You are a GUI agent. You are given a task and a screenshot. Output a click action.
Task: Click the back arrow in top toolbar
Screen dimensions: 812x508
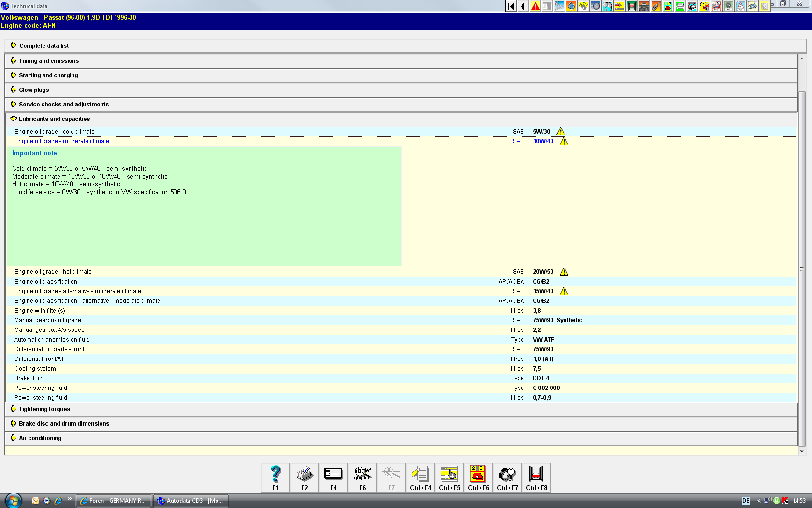coord(523,6)
